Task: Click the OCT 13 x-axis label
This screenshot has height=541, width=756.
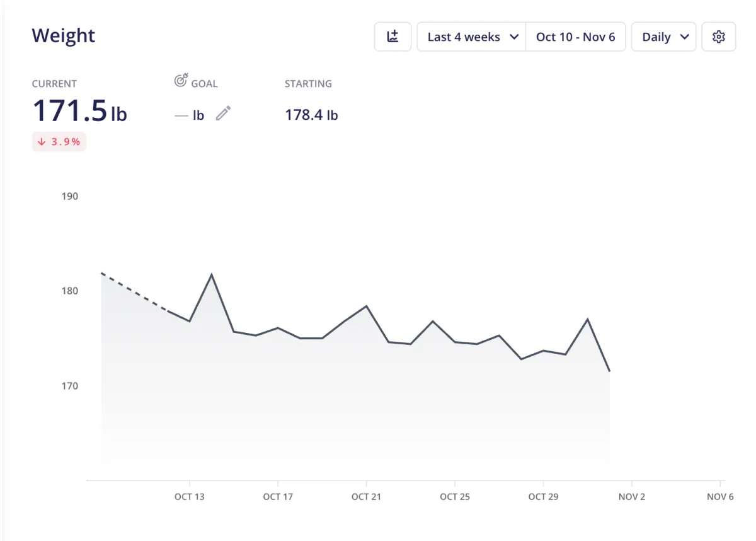Action: [x=190, y=497]
